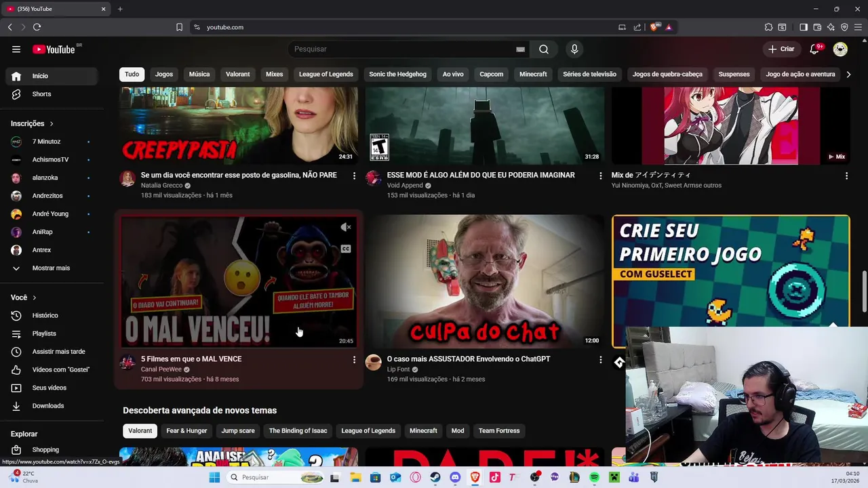868x488 pixels.
Task: Open Assistir mais tarde
Action: tap(52, 352)
